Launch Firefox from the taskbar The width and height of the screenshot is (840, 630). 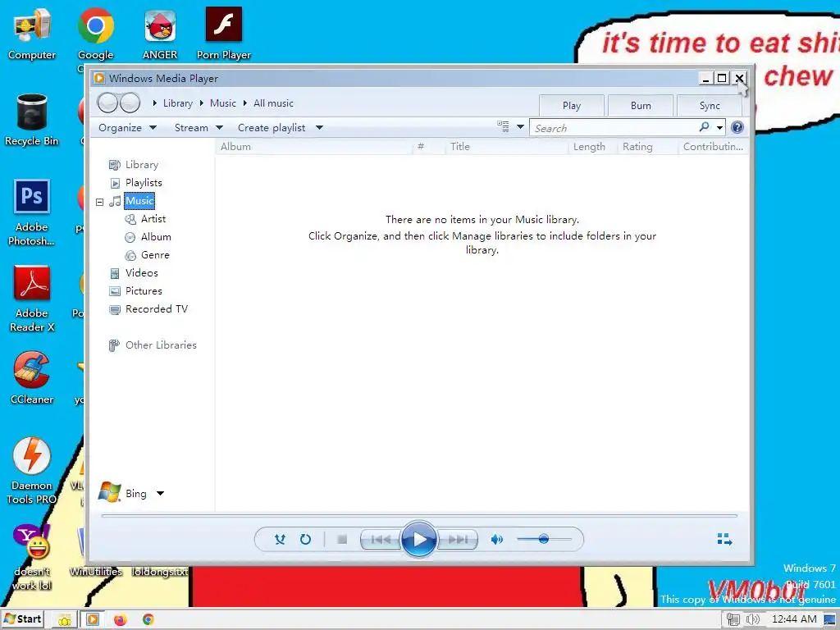point(120,620)
